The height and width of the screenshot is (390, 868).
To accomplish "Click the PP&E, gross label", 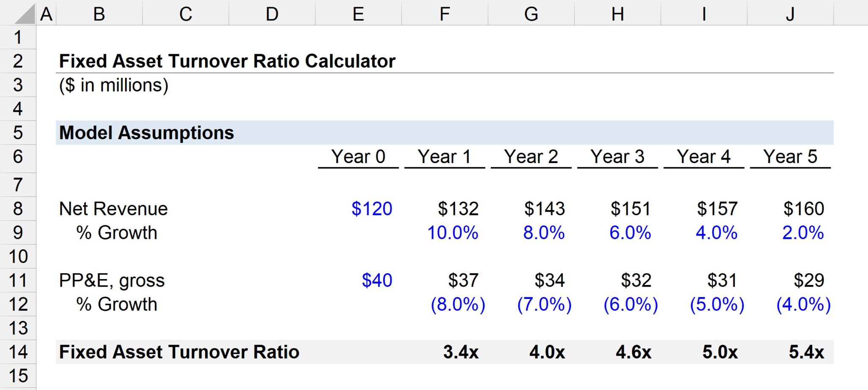I will pos(112,280).
